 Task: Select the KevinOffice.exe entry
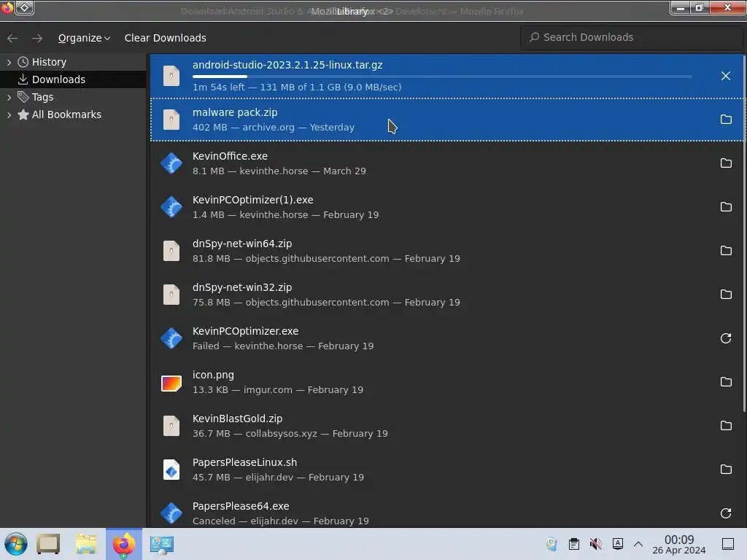coord(447,163)
